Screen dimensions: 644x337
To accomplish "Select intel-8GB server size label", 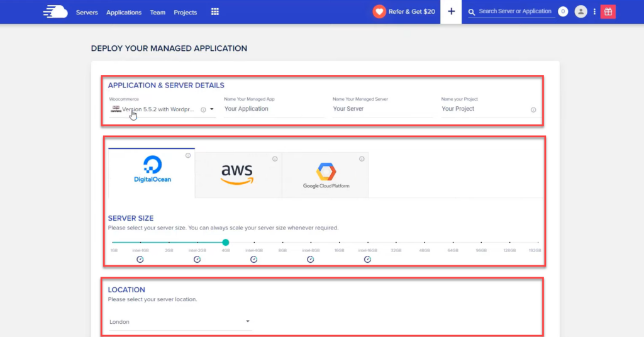I will (x=311, y=250).
